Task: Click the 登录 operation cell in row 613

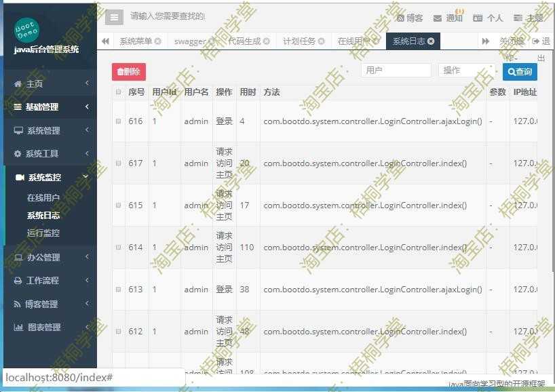Action: (224, 289)
